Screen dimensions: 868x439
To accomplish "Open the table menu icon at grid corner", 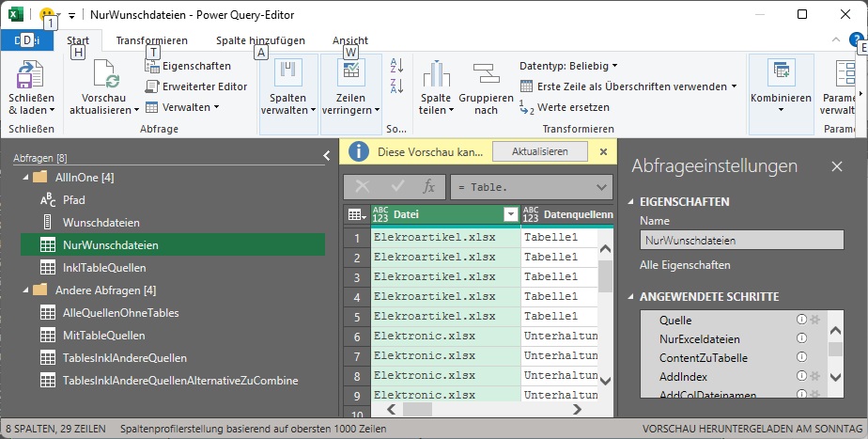I will 355,214.
